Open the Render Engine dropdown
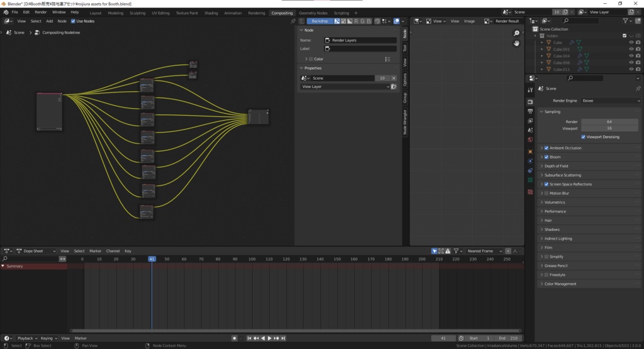 [610, 101]
